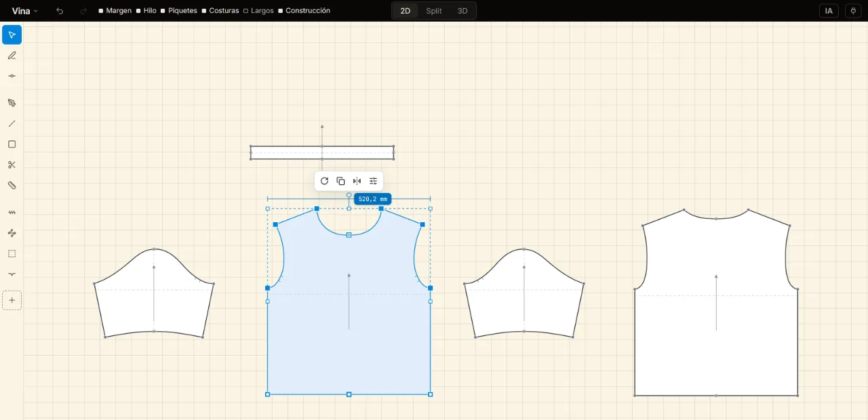Select the rectangle shape tool
This screenshot has width=868, height=420.
coord(12,144)
